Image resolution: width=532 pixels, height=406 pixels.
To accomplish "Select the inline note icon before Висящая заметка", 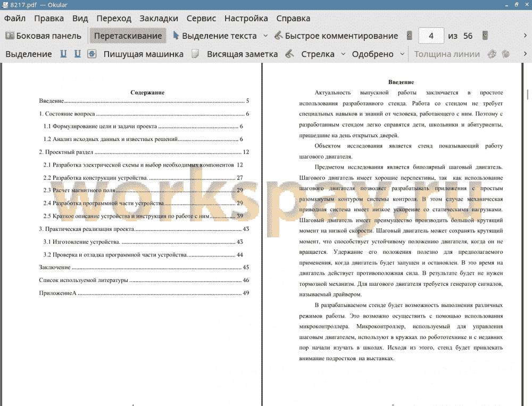I will point(195,54).
